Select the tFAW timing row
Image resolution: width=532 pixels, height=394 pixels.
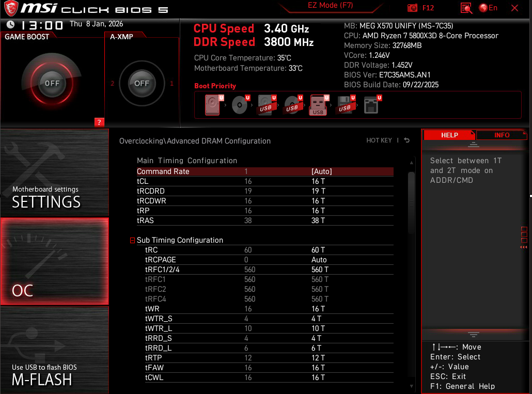[269, 368]
